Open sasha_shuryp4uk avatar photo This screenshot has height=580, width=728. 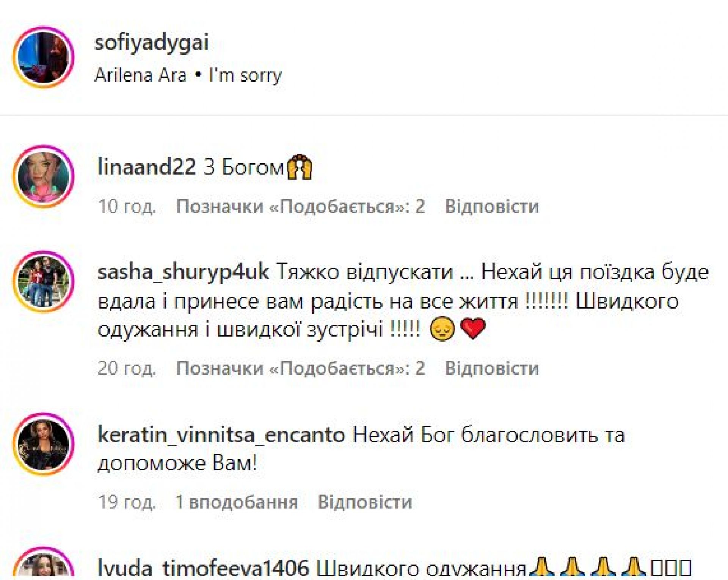pyautogui.click(x=44, y=282)
